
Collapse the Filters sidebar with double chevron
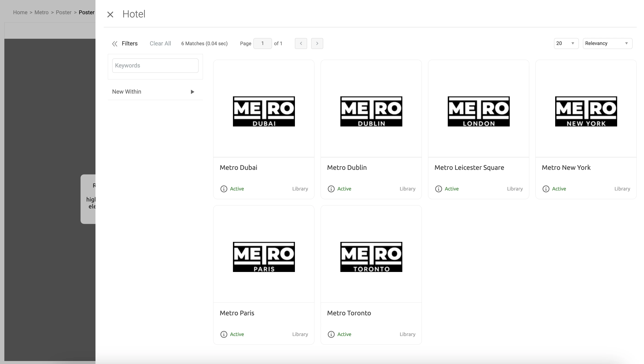(115, 44)
